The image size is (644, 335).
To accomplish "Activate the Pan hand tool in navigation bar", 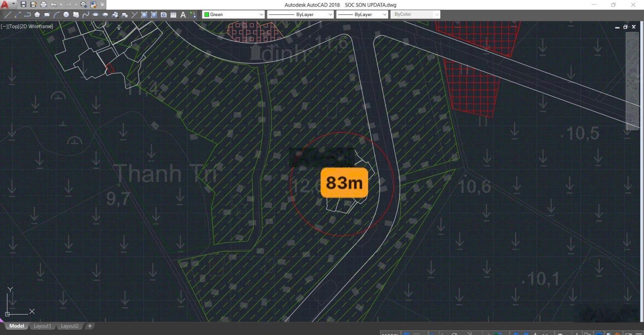I will point(632,73).
